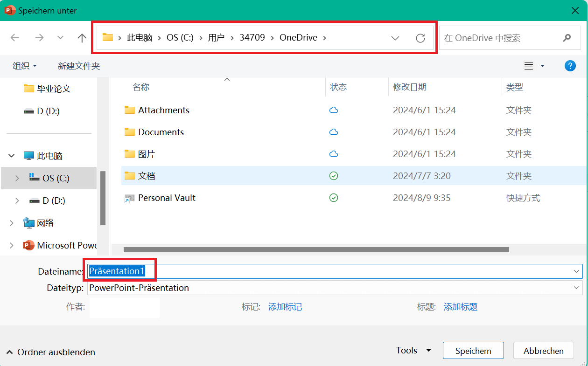
Task: Expand the OS (C:) tree node
Action: click(17, 178)
